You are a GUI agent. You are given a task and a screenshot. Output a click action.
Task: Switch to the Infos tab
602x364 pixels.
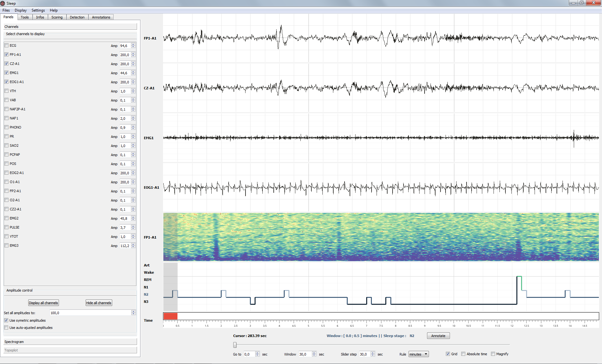coord(40,17)
